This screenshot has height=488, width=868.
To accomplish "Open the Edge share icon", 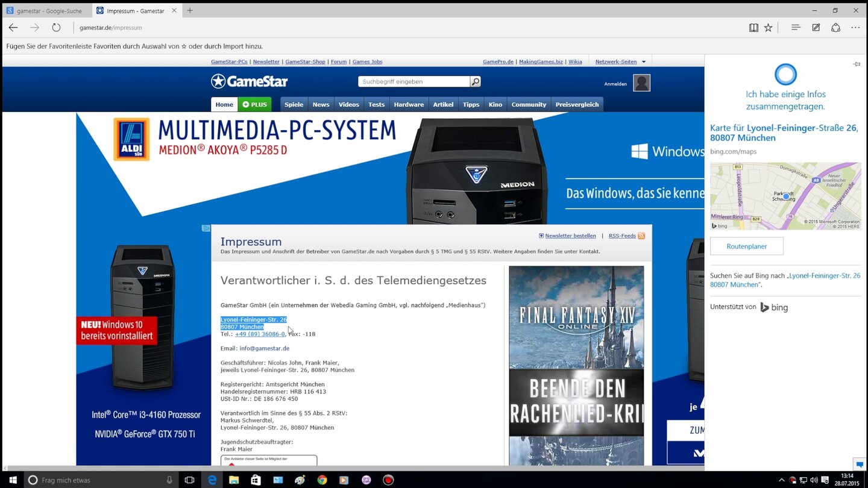I will pos(835,28).
